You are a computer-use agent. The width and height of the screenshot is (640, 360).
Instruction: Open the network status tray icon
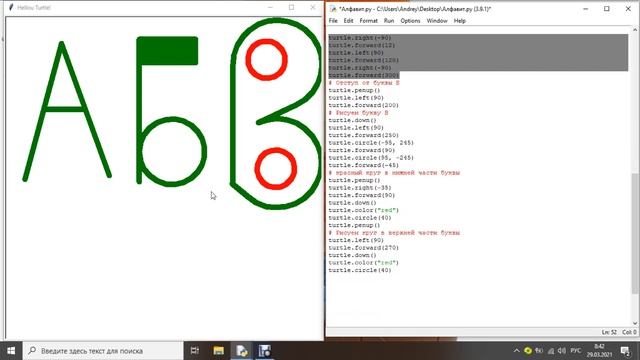coord(551,351)
